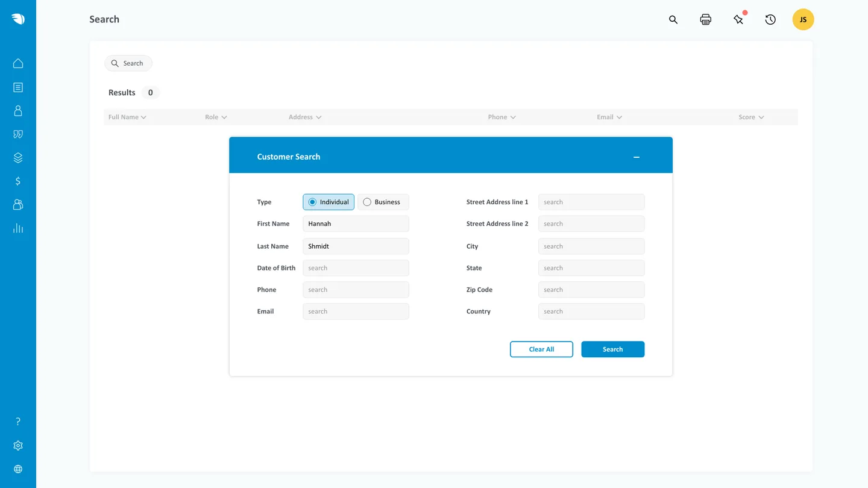The height and width of the screenshot is (488, 868).
Task: Select the Business customer type
Action: coord(383,202)
